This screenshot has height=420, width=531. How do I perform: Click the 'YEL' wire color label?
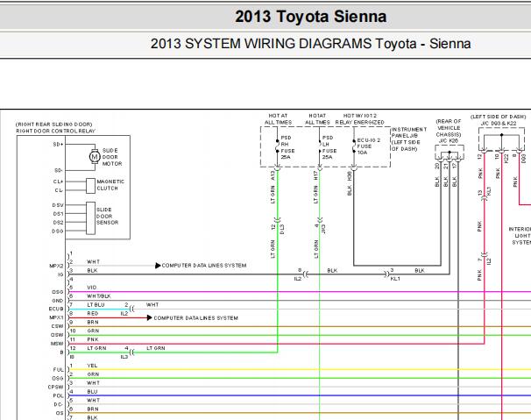tap(92, 366)
